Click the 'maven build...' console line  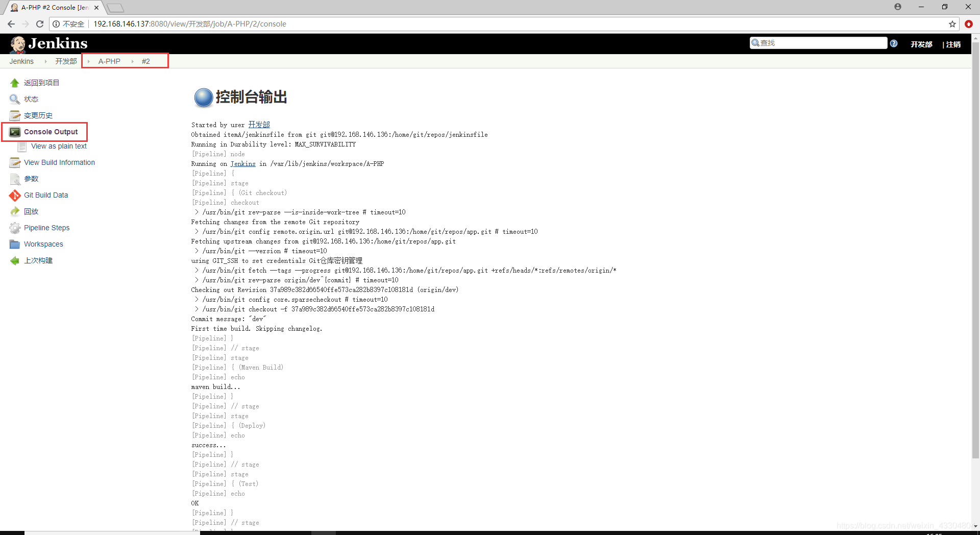[215, 387]
